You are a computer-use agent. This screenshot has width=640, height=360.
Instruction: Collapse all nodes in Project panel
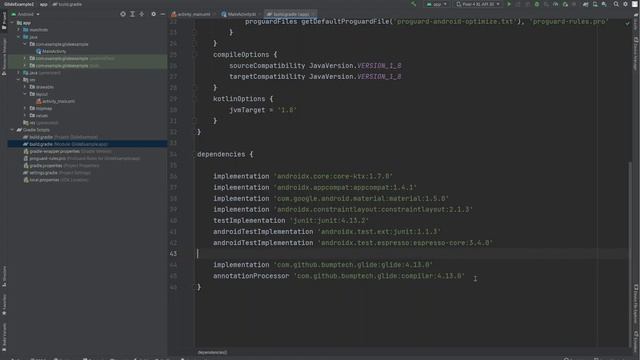(142, 14)
